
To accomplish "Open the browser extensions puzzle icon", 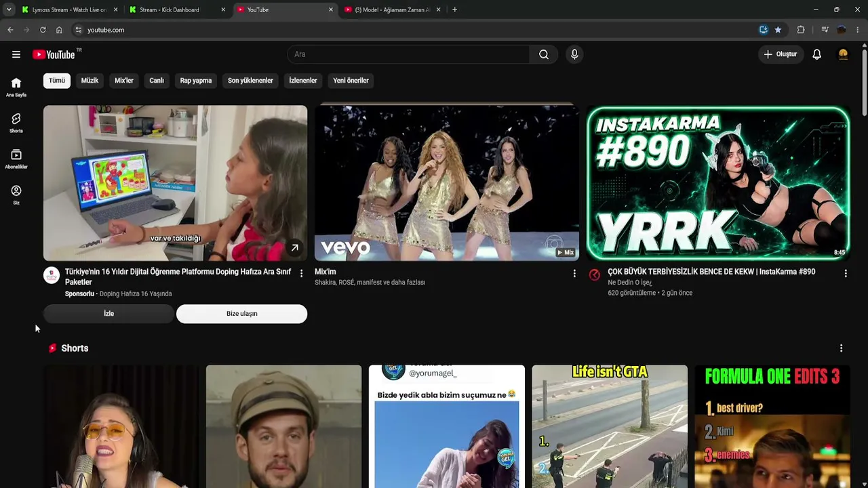I will 801,30.
